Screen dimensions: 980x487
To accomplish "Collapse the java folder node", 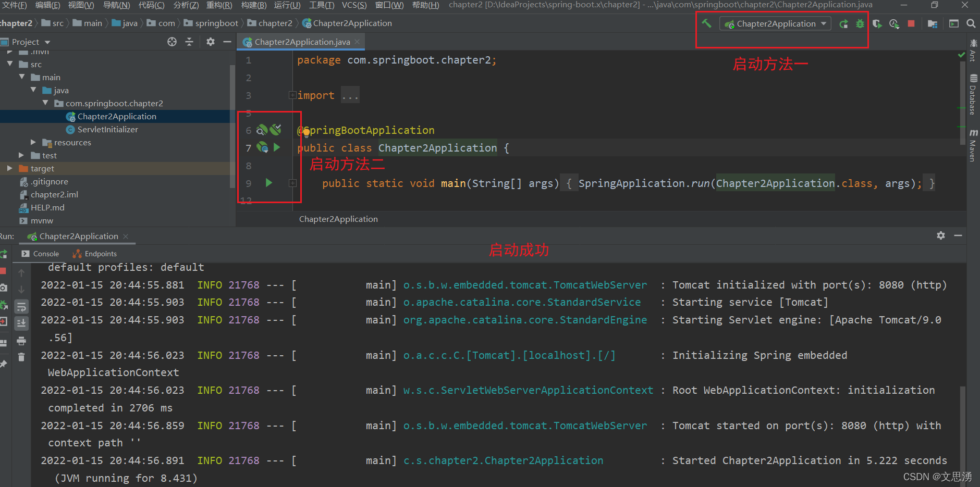I will pos(33,90).
